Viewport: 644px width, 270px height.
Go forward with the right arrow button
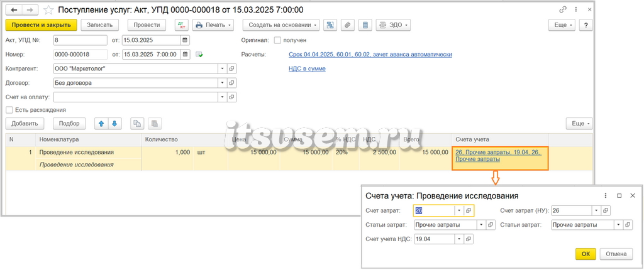tap(30, 10)
